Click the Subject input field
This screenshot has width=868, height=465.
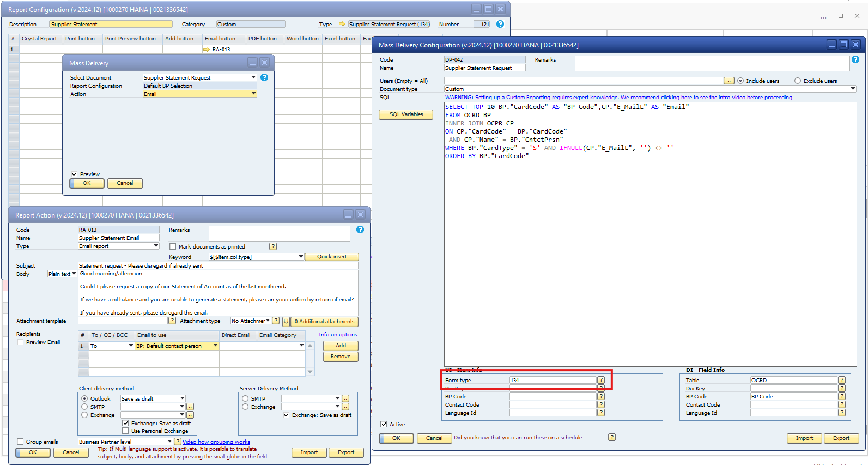coord(218,265)
